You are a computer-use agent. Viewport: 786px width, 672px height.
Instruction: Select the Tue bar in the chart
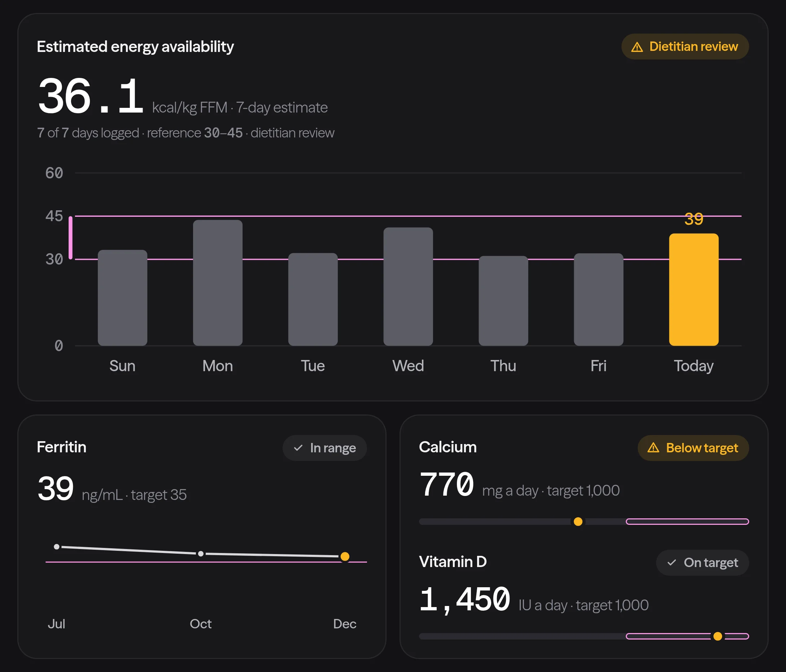313,299
